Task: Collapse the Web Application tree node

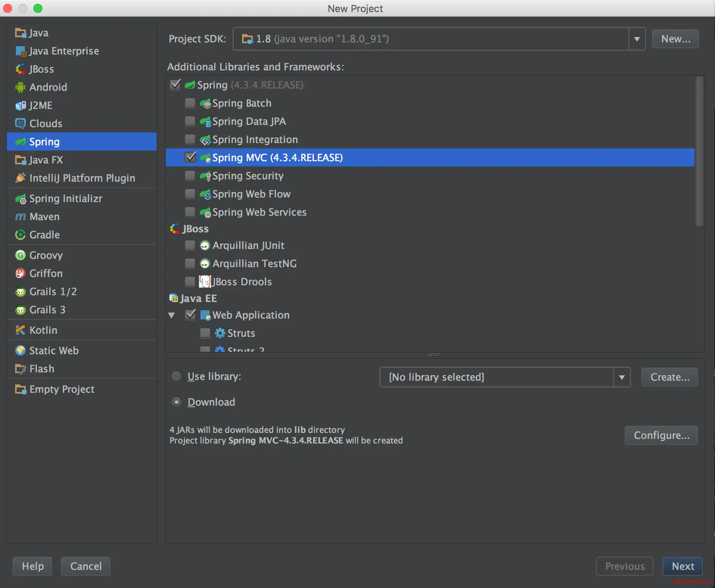Action: (x=172, y=315)
